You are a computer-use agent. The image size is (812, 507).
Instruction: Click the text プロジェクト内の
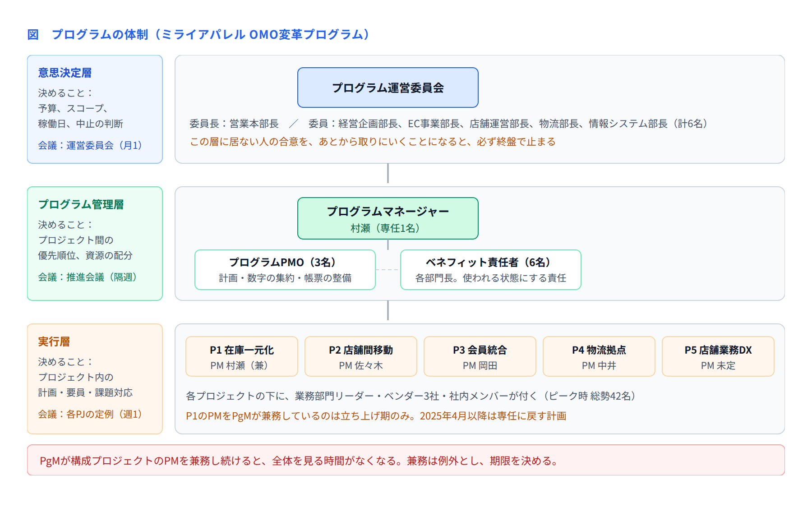point(76,377)
